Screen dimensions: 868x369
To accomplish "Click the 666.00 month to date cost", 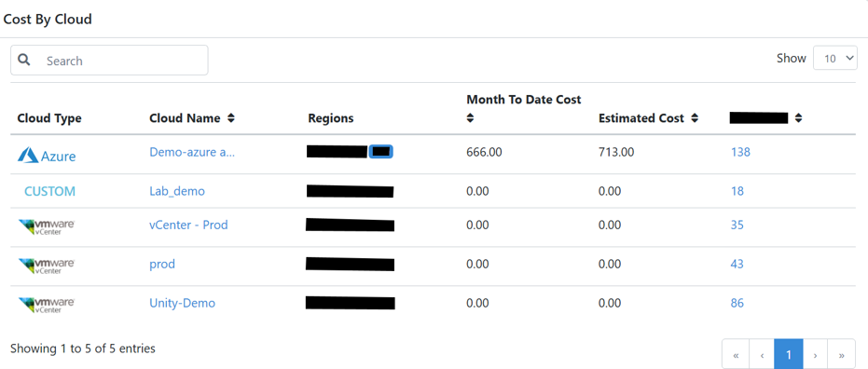I will [485, 152].
